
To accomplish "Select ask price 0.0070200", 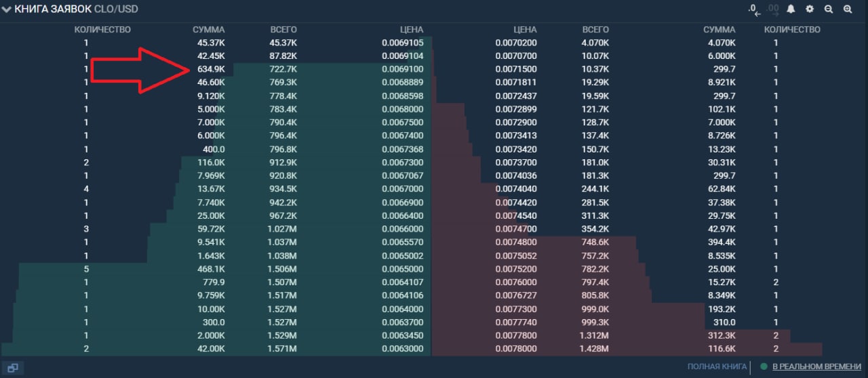I will coord(516,43).
